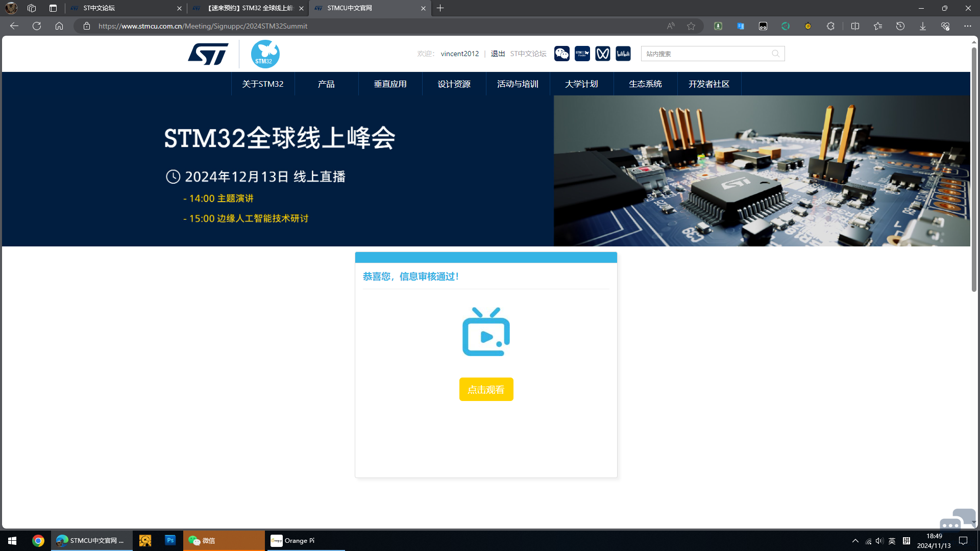Viewport: 980px width, 551px height.
Task: Click the 点击观看 button
Action: coord(486,389)
